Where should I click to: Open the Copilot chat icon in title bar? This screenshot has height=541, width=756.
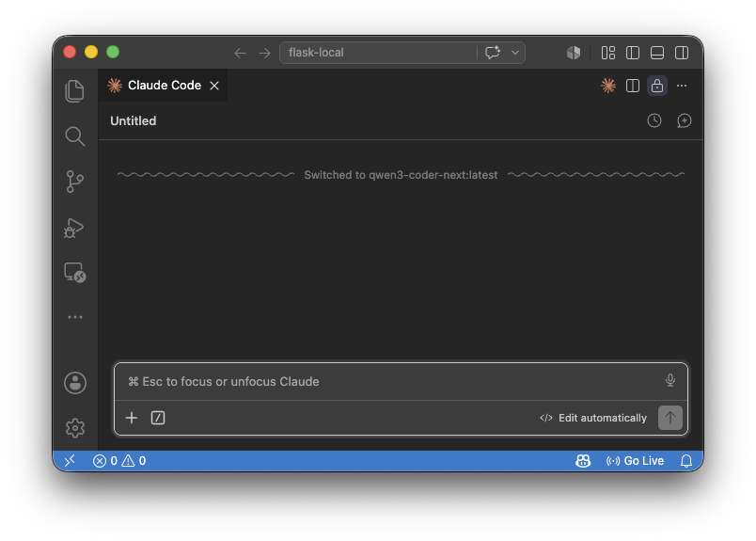(493, 53)
